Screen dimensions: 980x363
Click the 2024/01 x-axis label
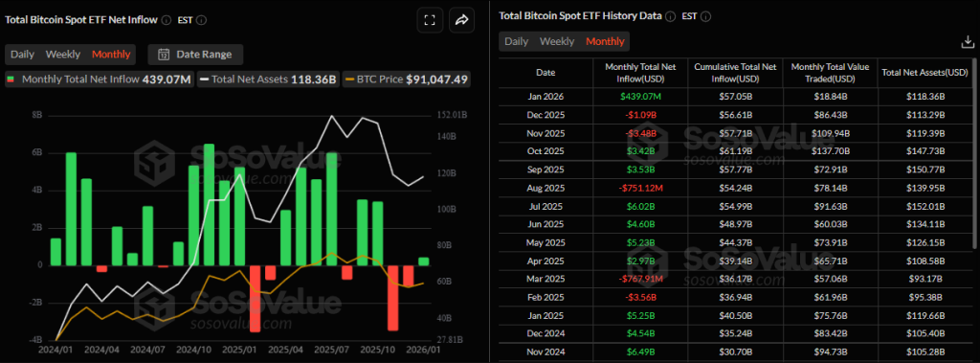[56, 349]
